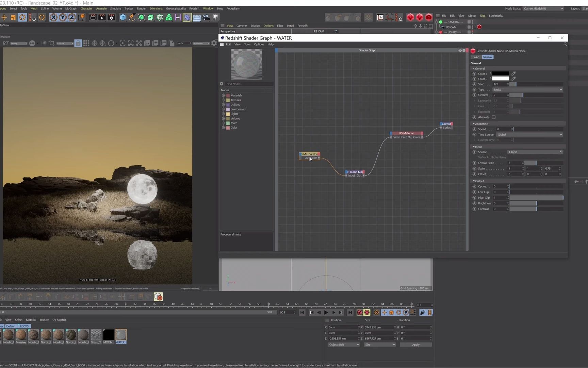This screenshot has height=368, width=588.
Task: Select the Rotate tool
Action: tap(22, 17)
